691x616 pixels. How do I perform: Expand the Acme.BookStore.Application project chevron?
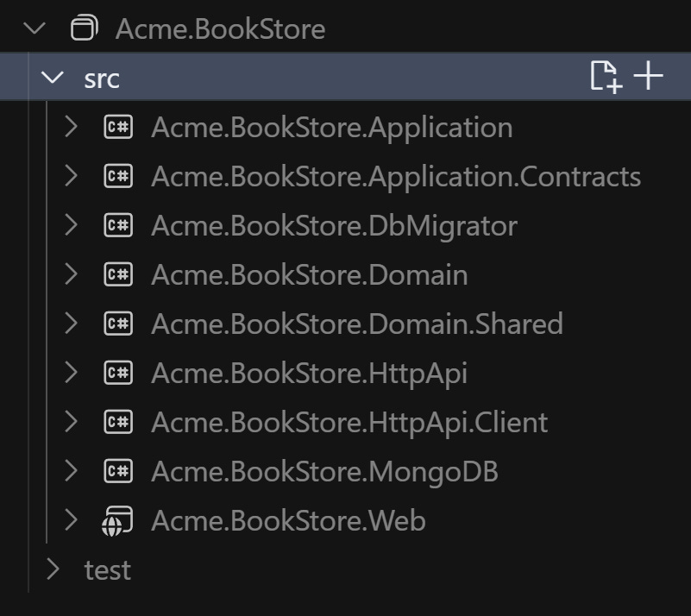[71, 127]
